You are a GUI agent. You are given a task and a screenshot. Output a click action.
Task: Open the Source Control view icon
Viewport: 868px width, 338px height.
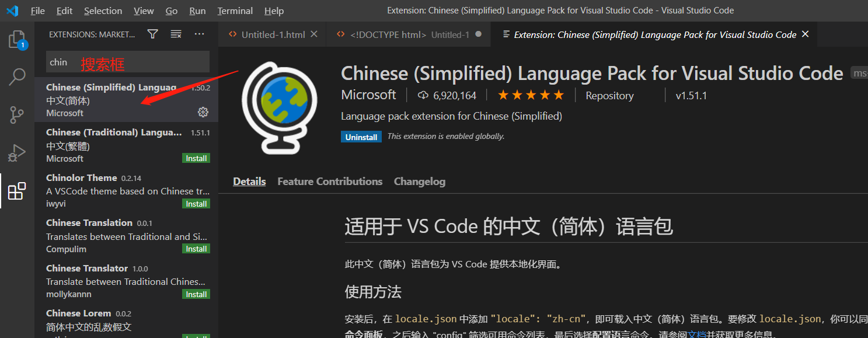pos(17,115)
